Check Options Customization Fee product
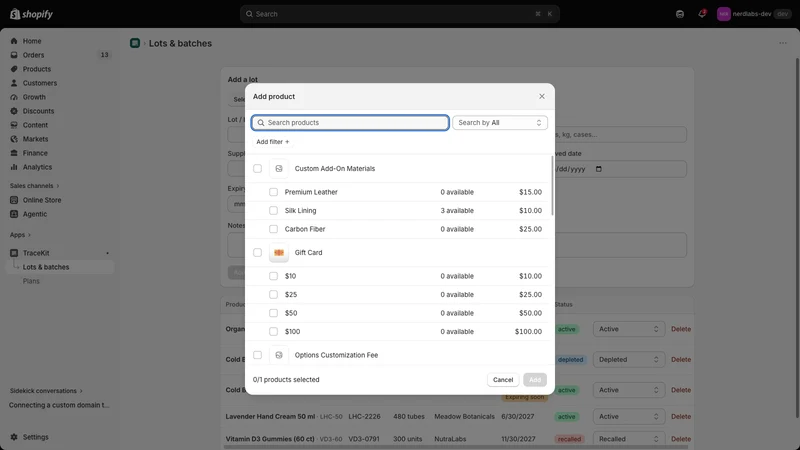The width and height of the screenshot is (800, 450). [258, 355]
